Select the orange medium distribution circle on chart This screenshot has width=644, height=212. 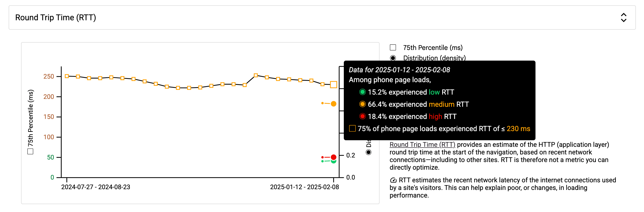(x=334, y=104)
